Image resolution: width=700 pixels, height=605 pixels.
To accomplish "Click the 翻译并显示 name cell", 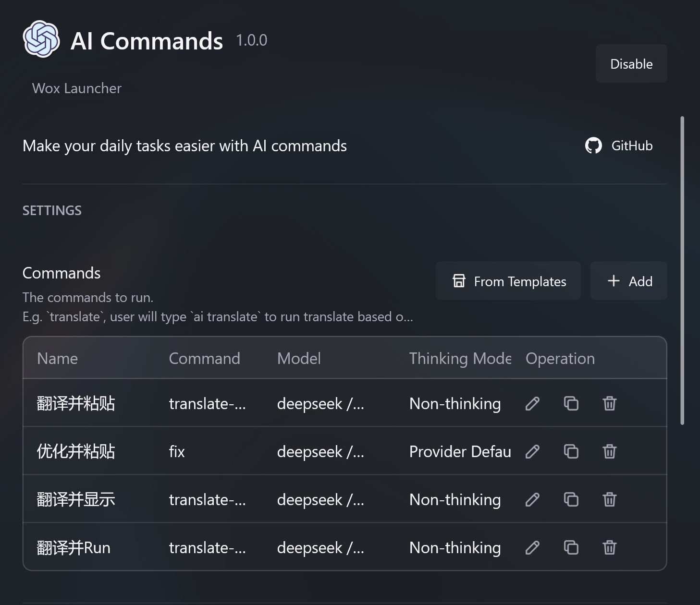I will 76,499.
